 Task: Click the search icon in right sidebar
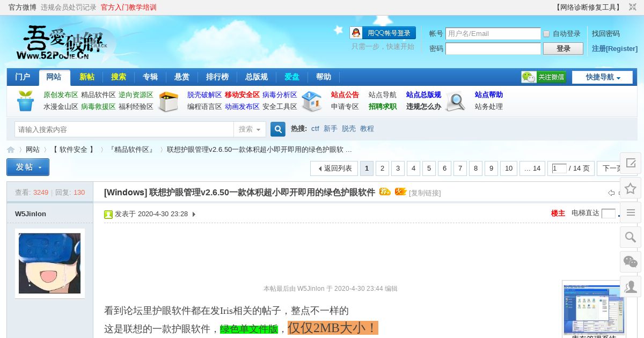(631, 237)
